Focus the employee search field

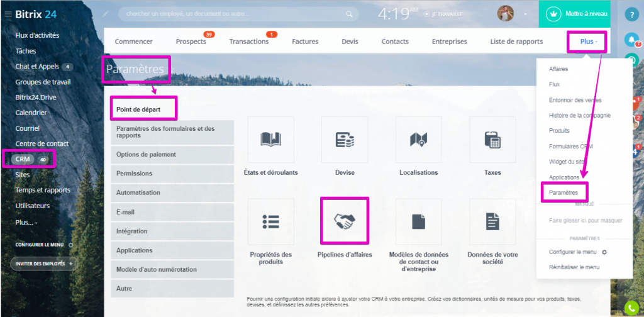point(238,14)
